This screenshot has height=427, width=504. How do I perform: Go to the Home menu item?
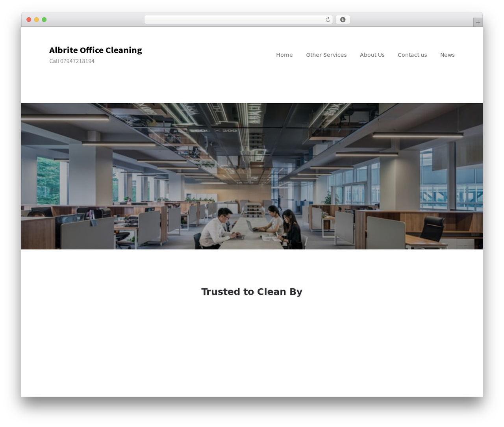[284, 55]
